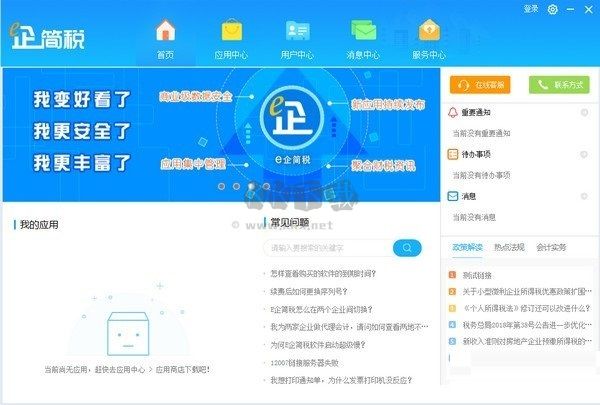Click the round icon right of 消息

[584, 196]
